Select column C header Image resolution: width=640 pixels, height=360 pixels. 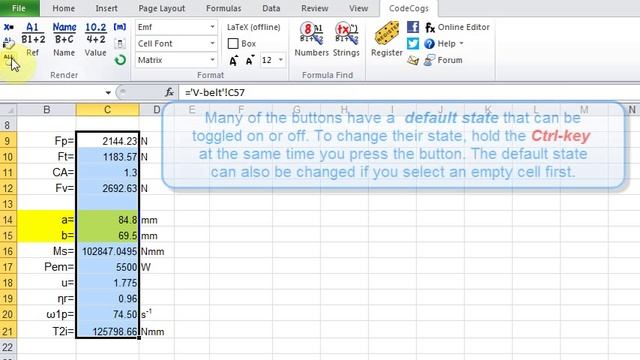click(107, 110)
